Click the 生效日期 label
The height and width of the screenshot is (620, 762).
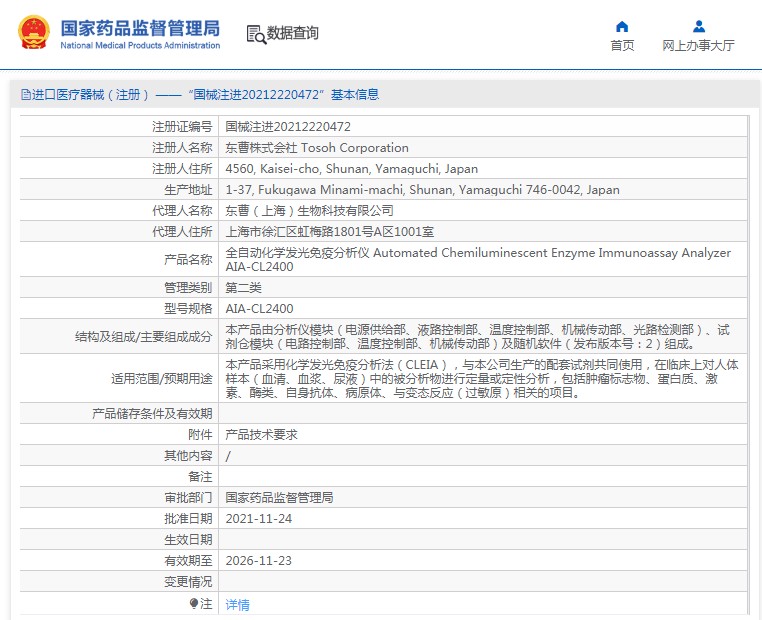coord(188,540)
